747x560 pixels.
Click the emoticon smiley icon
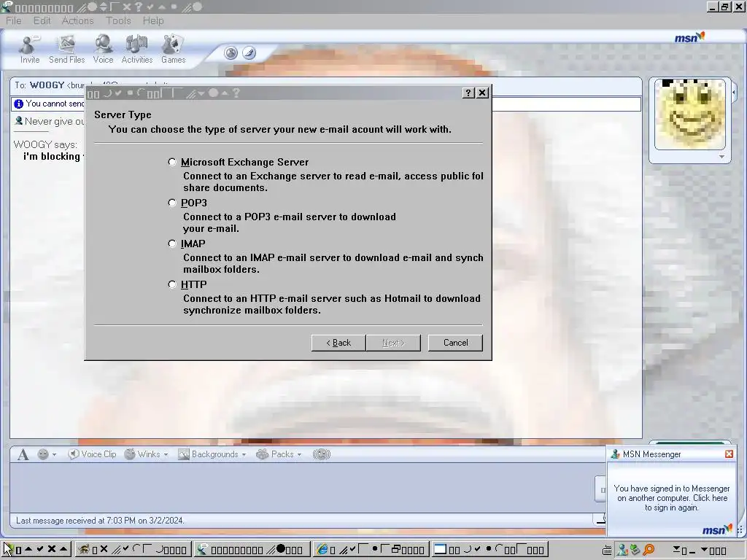pos(43,454)
